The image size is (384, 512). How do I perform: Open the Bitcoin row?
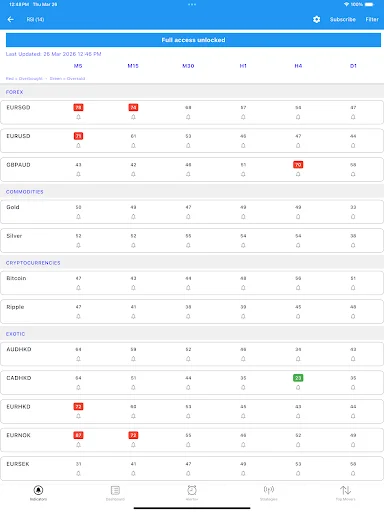[192, 283]
